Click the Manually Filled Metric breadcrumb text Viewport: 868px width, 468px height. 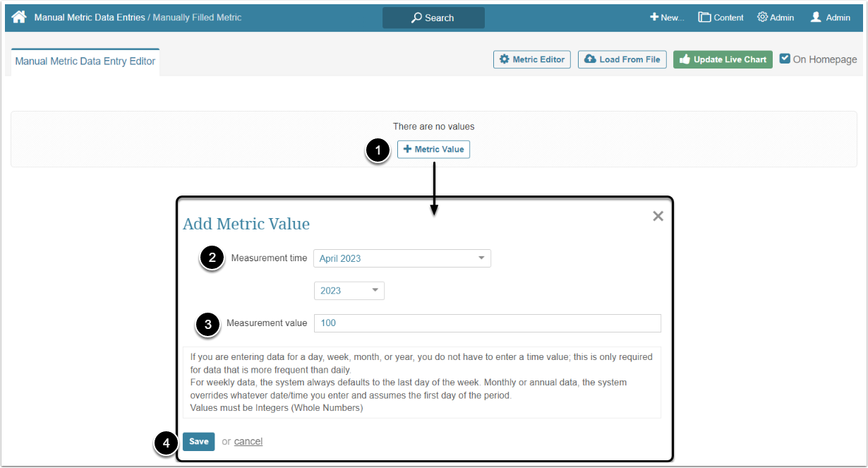click(197, 18)
